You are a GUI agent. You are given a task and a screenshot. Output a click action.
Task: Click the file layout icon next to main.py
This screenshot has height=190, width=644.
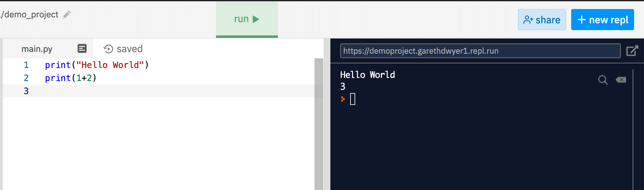[x=82, y=48]
